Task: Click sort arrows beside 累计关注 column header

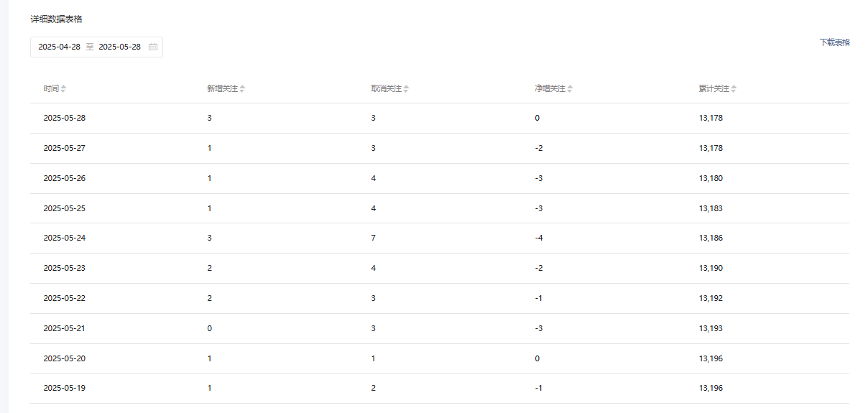Action: pyautogui.click(x=734, y=89)
